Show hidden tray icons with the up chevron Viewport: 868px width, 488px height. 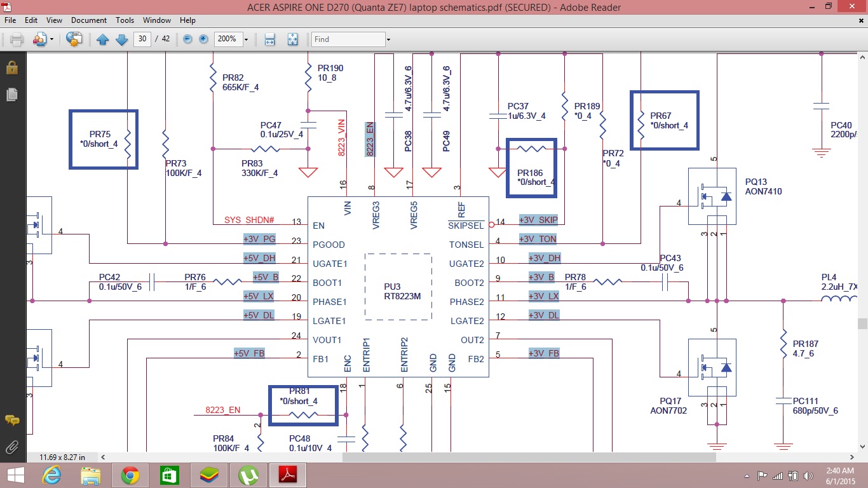coord(748,475)
